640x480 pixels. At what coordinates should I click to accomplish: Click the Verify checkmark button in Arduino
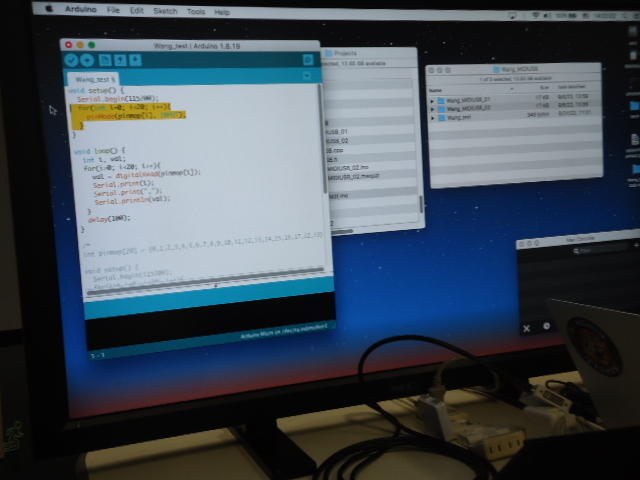click(71, 60)
